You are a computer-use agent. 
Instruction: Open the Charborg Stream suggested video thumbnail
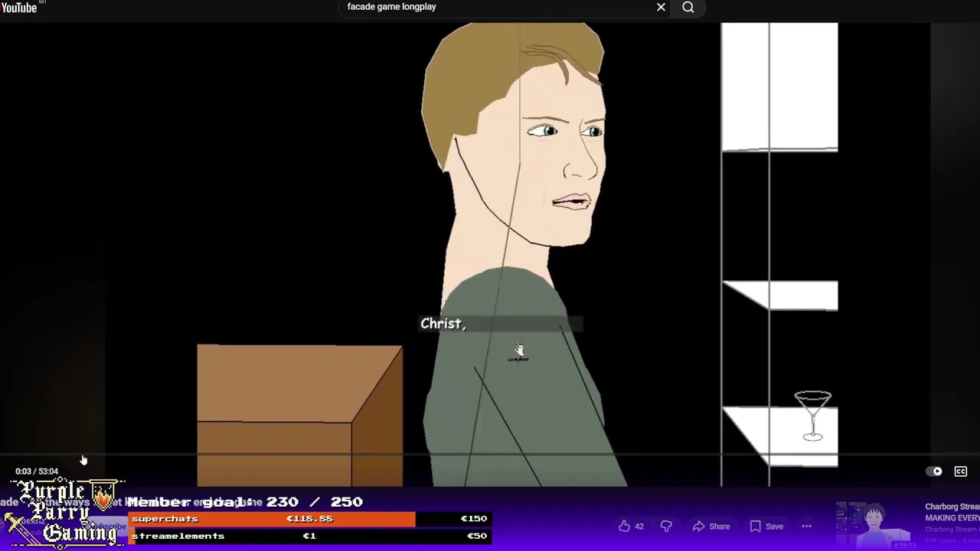pos(875,526)
